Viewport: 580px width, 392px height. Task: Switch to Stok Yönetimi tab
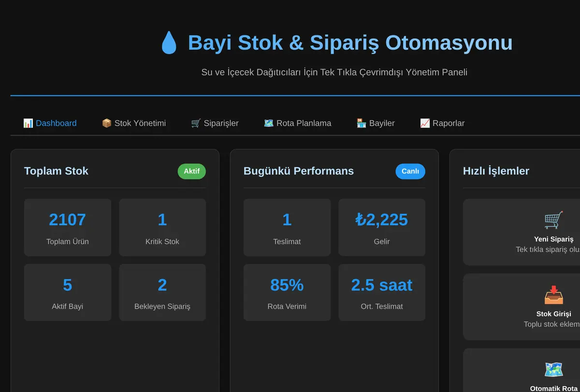click(x=133, y=123)
